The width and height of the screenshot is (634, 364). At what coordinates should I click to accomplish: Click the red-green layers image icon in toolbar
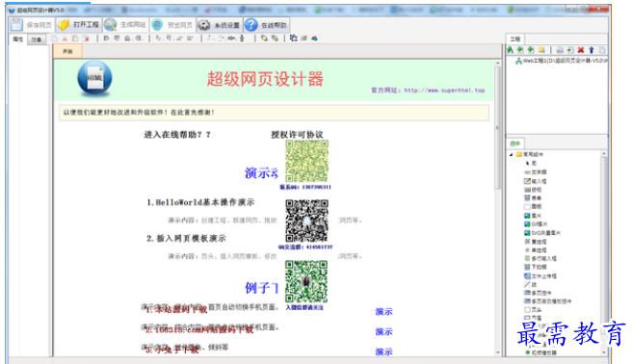(304, 38)
